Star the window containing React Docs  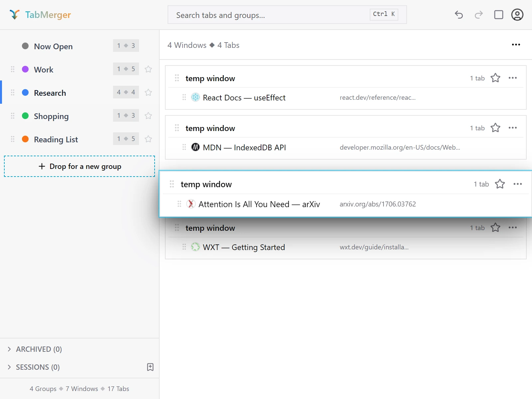click(x=495, y=78)
